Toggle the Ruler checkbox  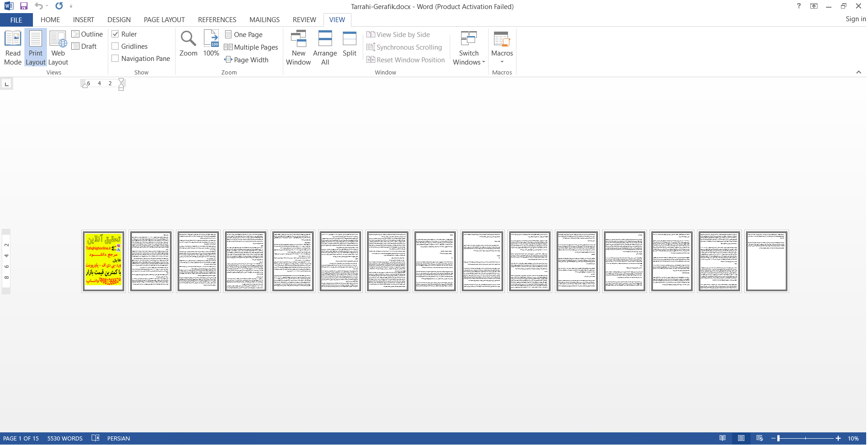point(115,34)
